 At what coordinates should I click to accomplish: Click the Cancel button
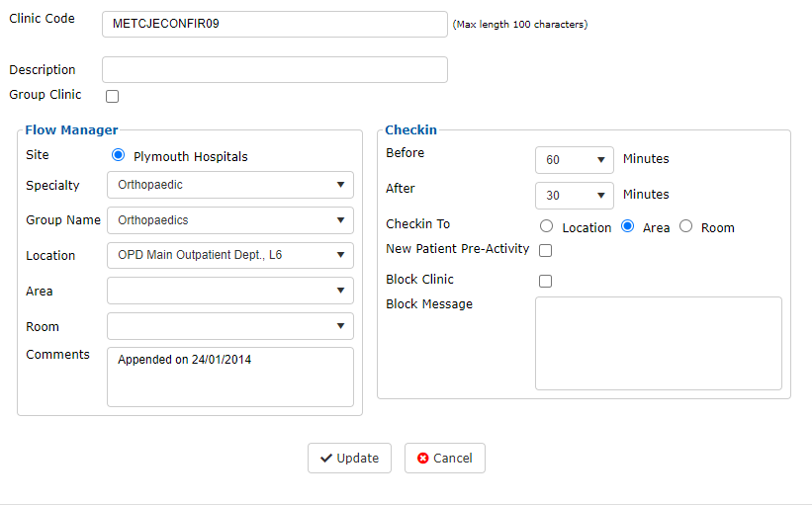point(445,458)
